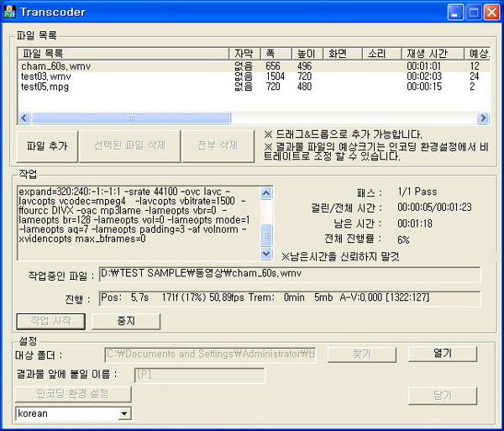
Task: Open the output folder with 열기 button
Action: tap(443, 354)
